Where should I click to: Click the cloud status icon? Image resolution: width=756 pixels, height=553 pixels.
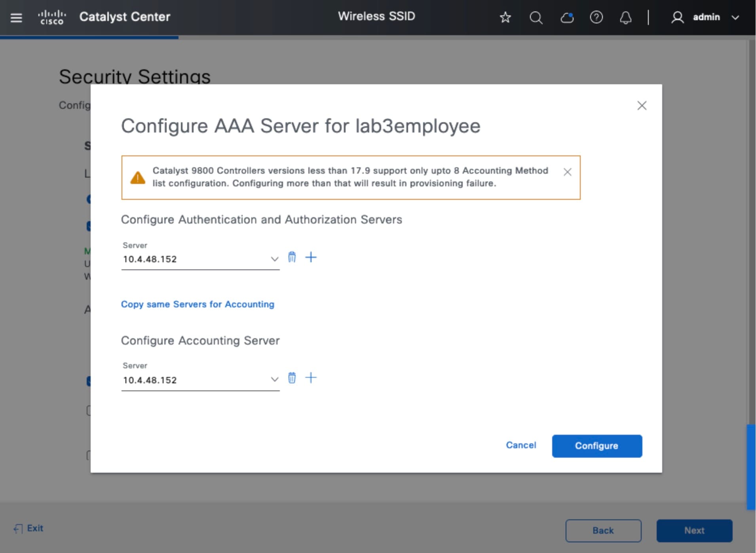point(567,17)
